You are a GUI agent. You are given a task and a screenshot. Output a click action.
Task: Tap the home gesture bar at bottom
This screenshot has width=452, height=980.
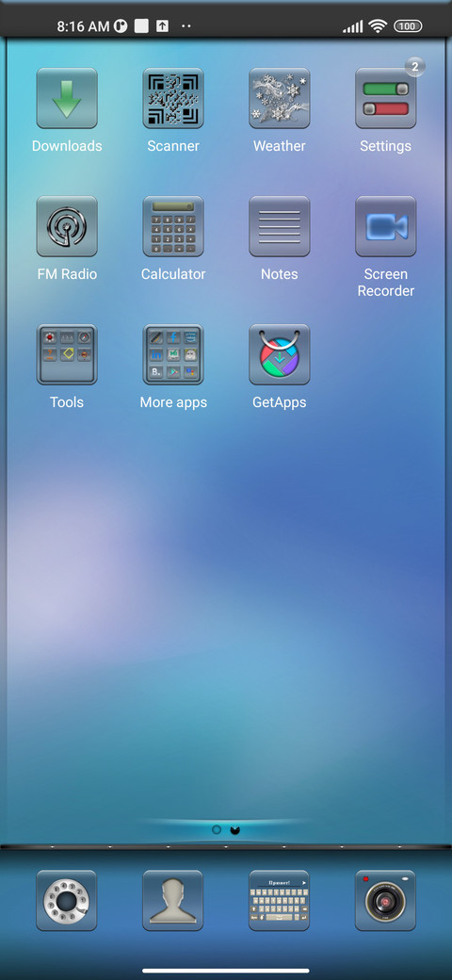click(x=226, y=971)
